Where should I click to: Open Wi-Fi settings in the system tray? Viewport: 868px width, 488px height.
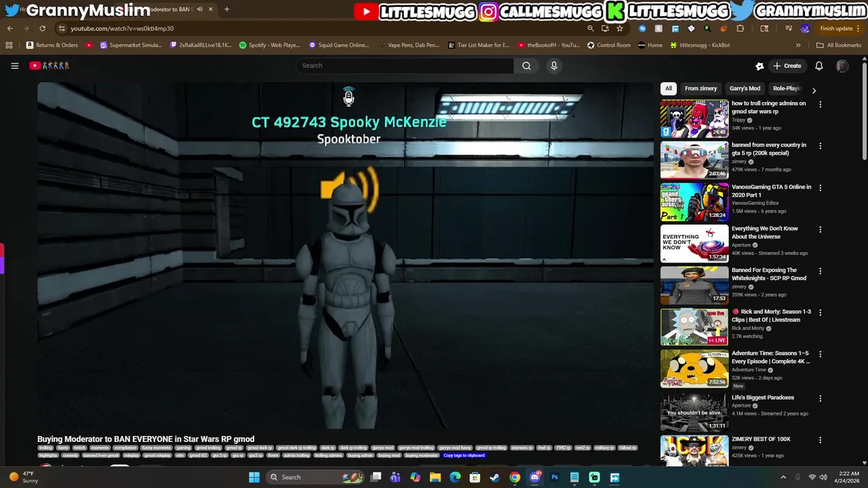click(812, 477)
